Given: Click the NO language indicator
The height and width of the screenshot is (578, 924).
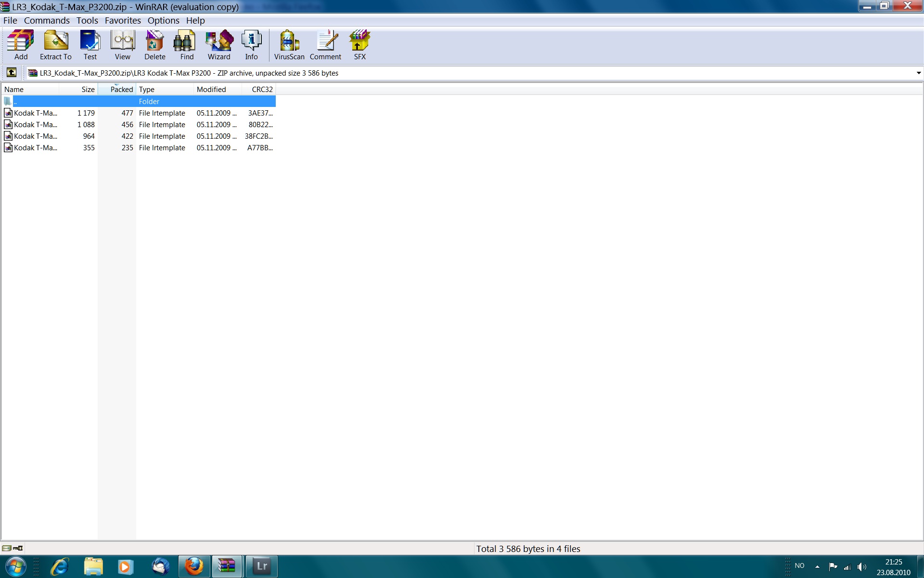Looking at the screenshot, I should point(799,565).
